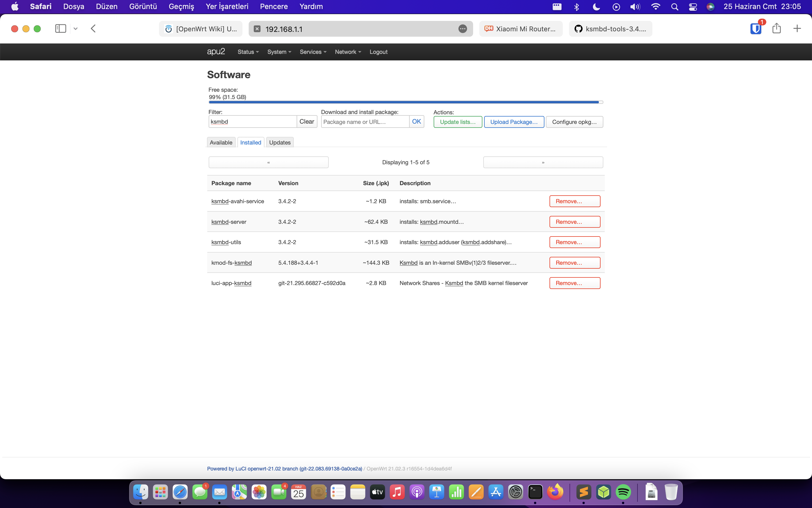
Task: Launch Firefox from the Dock
Action: (555, 492)
